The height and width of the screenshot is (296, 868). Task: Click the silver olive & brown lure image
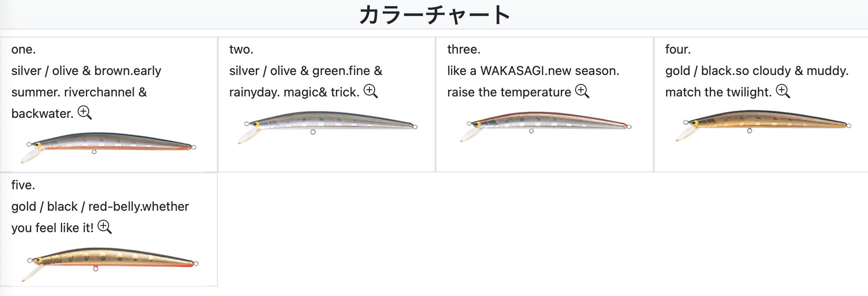click(109, 146)
